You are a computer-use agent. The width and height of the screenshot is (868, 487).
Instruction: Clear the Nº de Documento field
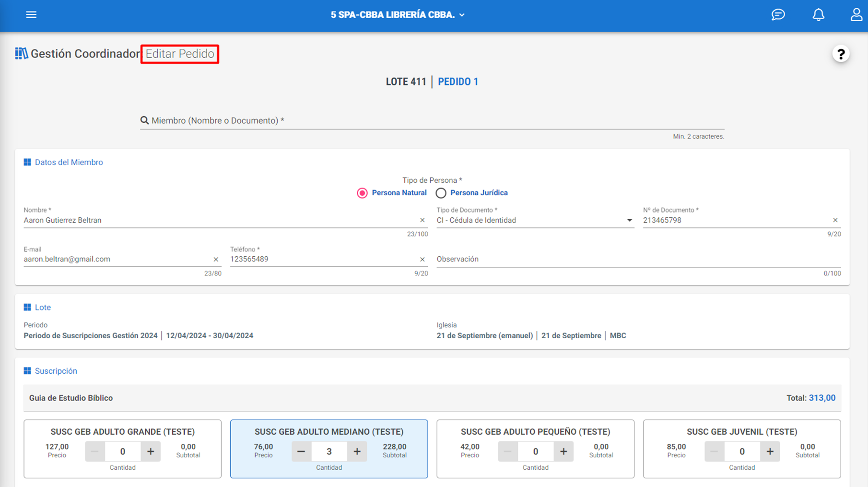(x=835, y=220)
